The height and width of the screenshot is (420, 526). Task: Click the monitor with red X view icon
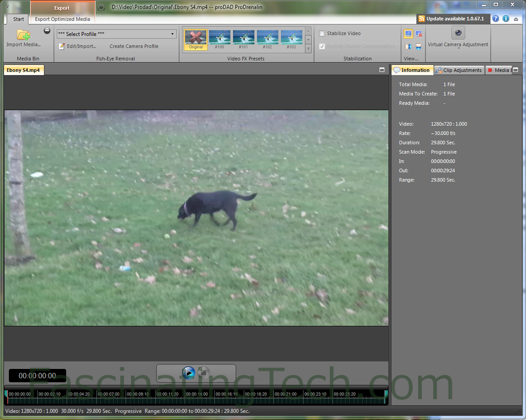419,34
